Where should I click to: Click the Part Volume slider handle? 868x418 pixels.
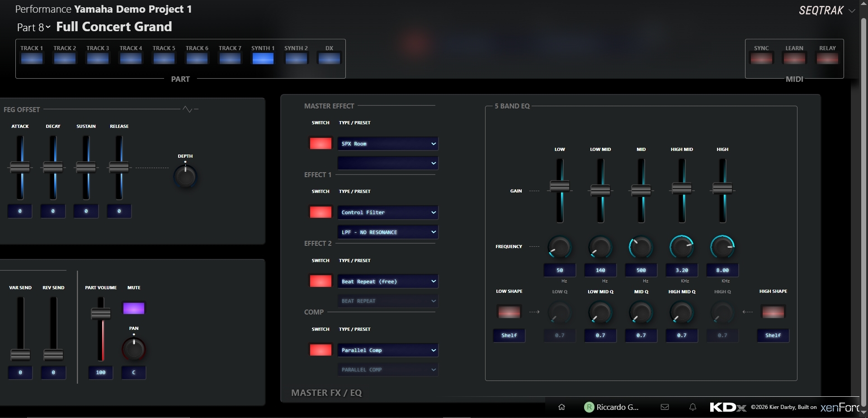coord(101,313)
